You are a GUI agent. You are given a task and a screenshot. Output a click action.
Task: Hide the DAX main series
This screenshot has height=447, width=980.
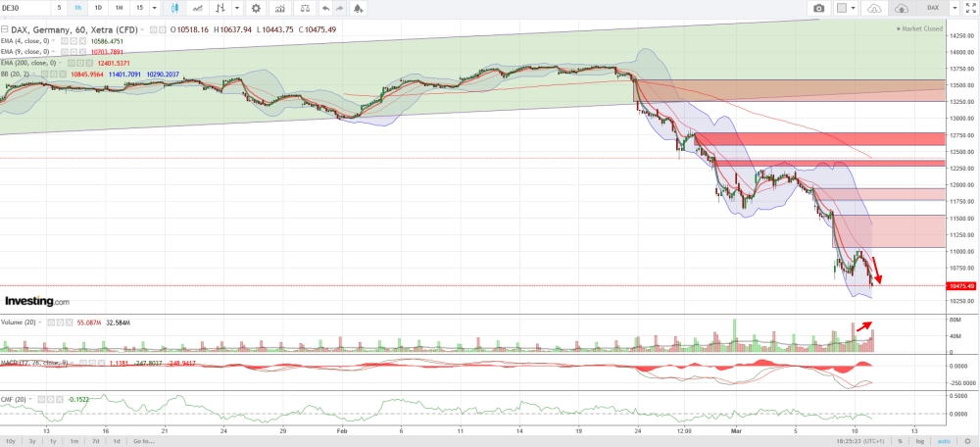click(x=153, y=29)
